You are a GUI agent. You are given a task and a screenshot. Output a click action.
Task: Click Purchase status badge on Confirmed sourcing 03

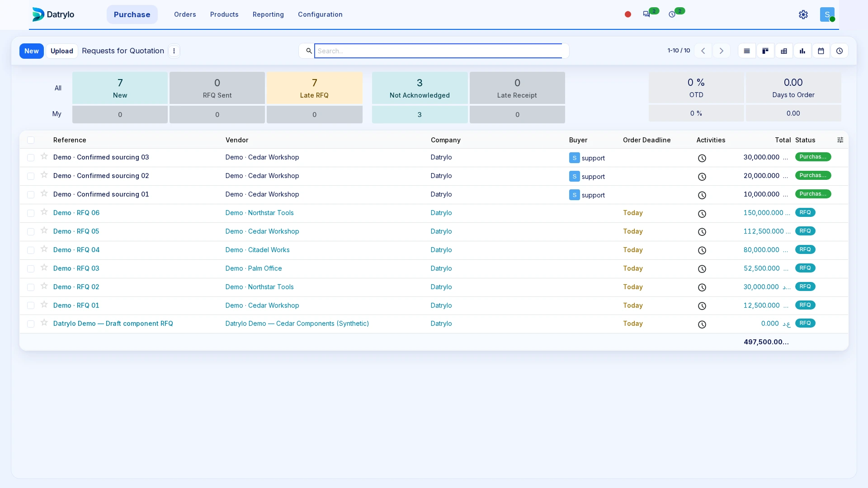pyautogui.click(x=813, y=157)
